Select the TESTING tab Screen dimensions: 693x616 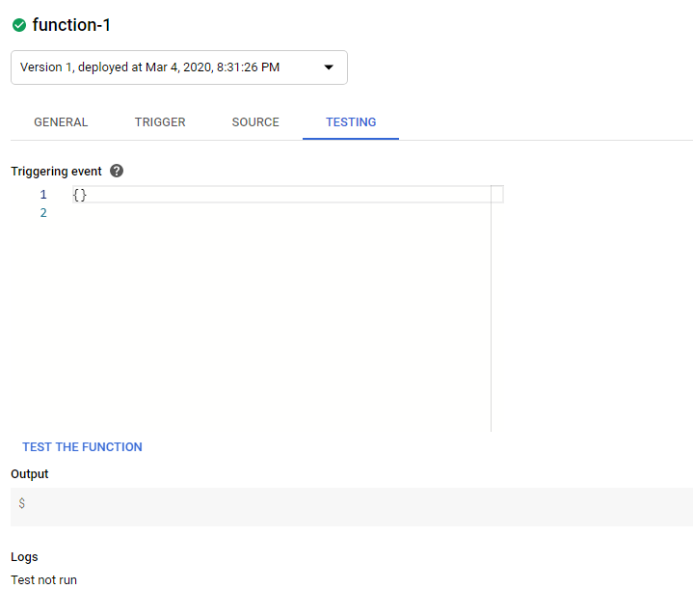(351, 122)
